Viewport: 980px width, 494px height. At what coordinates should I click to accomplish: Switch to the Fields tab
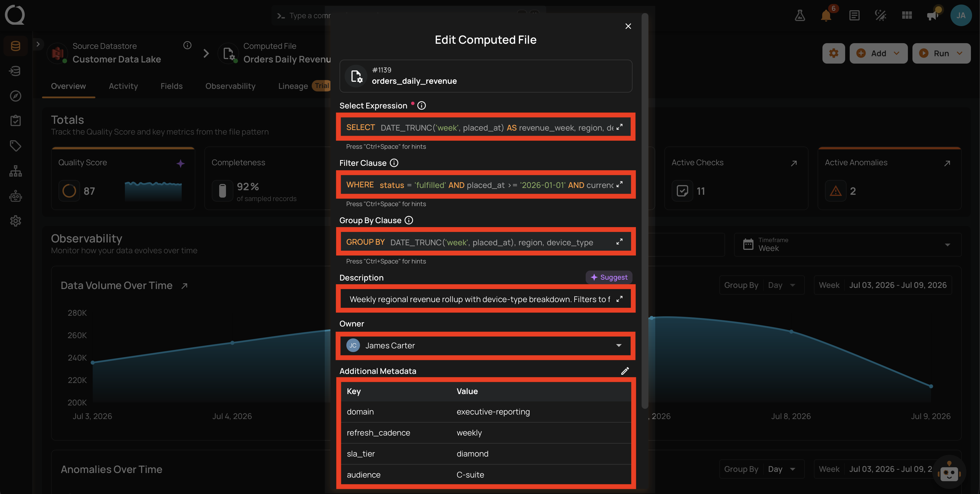(171, 86)
